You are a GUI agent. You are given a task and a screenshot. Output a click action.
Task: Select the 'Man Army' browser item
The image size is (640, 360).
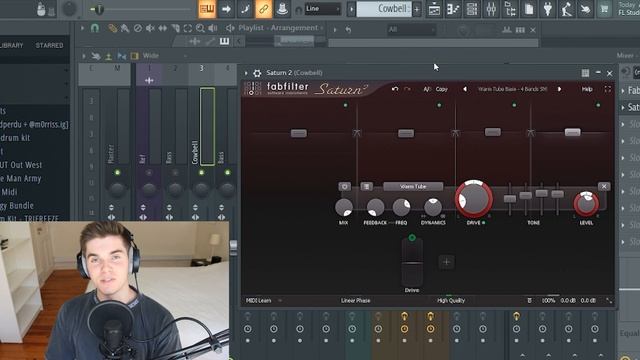20,178
